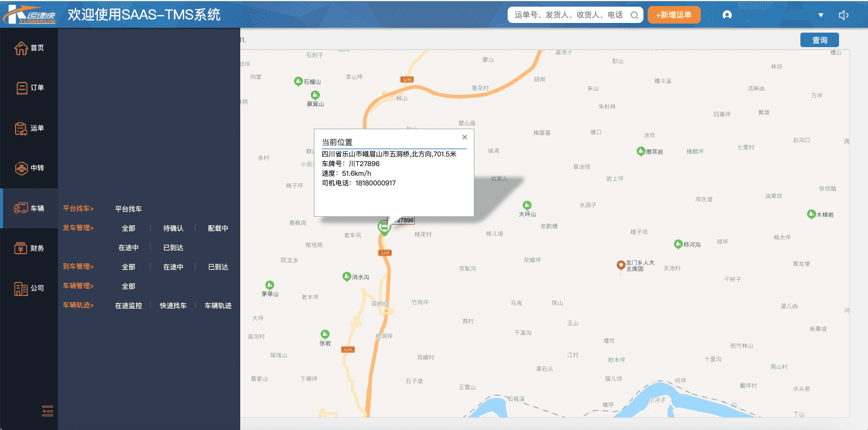Open the 公司 company sidebar icon

pyautogui.click(x=22, y=289)
